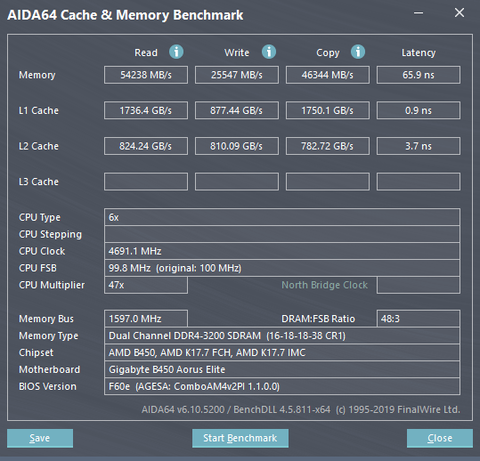Click L1 Cache Latency 0.9 ns
480x461 pixels.
(x=418, y=110)
